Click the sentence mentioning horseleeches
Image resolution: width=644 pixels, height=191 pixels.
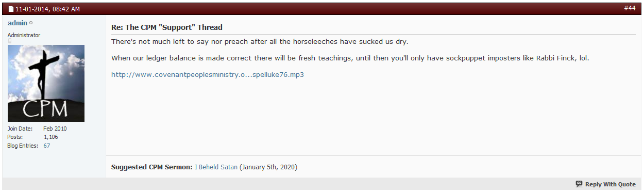(x=260, y=41)
